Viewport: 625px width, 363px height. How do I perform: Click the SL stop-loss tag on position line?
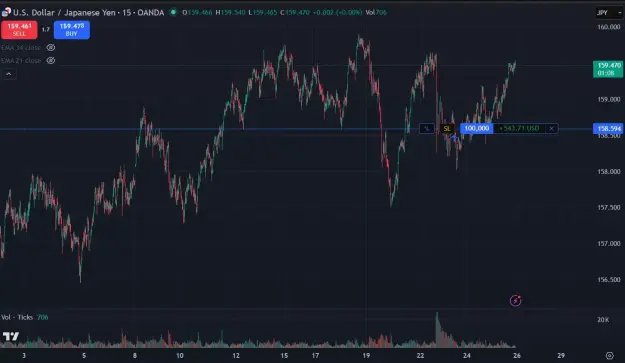[447, 129]
